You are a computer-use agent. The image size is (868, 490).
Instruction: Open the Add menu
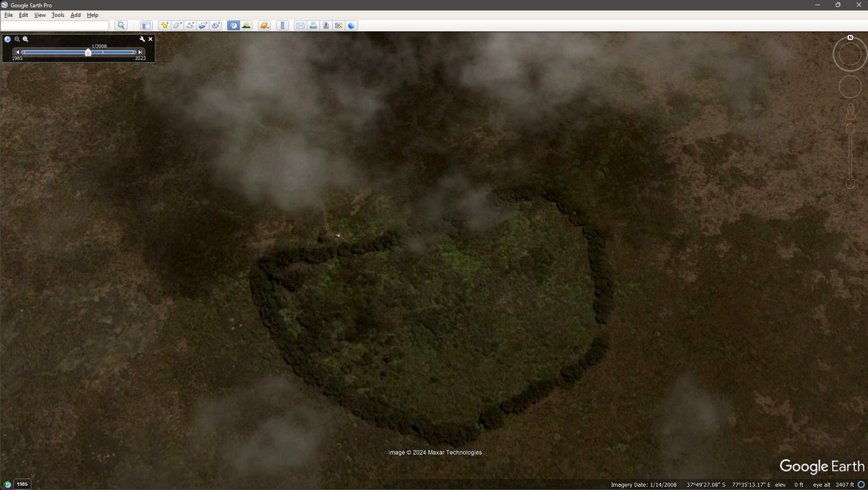pos(75,15)
